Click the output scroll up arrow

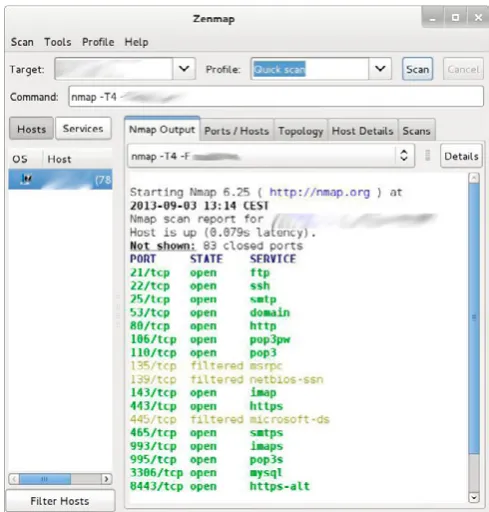pyautogui.click(x=474, y=178)
